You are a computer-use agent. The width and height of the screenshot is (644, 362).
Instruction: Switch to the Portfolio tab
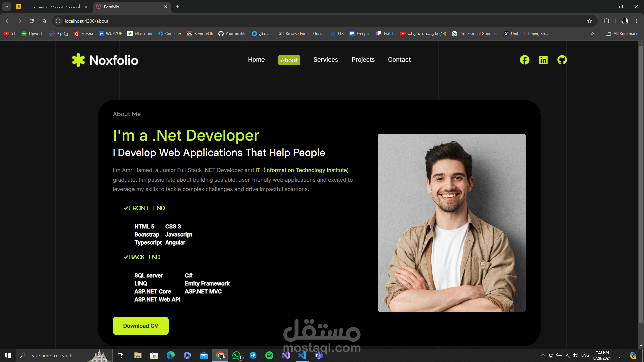(112, 7)
